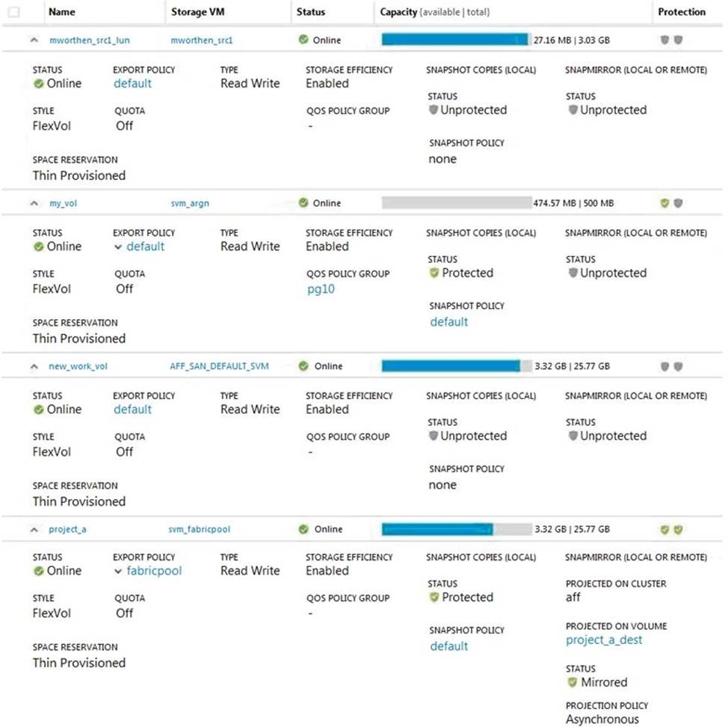The image size is (728, 727).
Task: Collapse the mworthen_src1_lun volume details
Action: coord(34,40)
